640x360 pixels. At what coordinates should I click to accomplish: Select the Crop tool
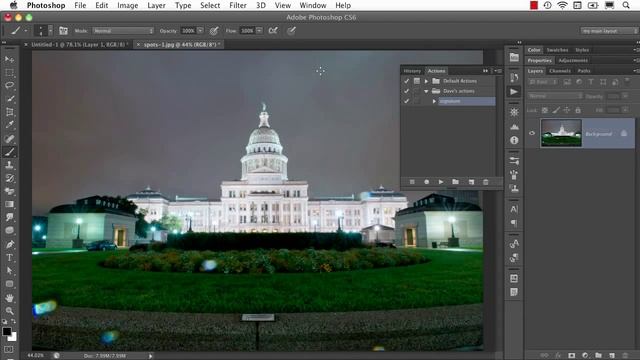coord(9,112)
